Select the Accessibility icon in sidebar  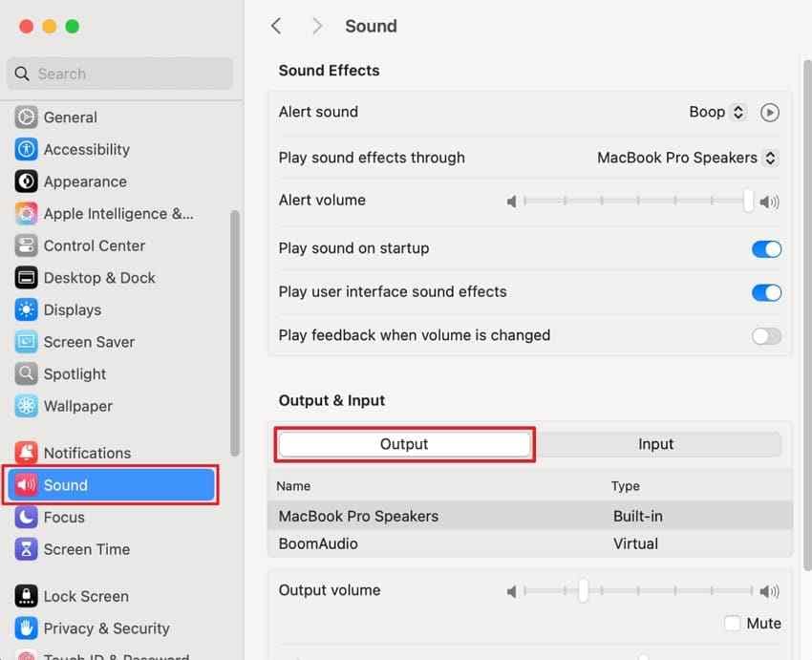26,150
